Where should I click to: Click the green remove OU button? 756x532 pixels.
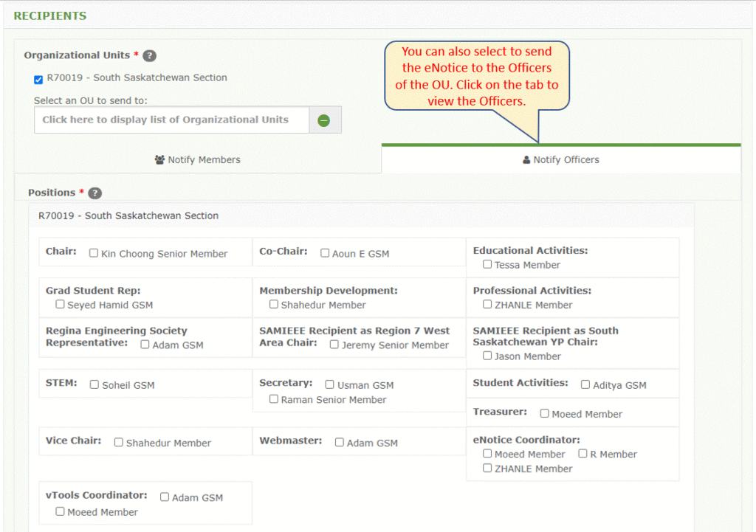tap(324, 120)
